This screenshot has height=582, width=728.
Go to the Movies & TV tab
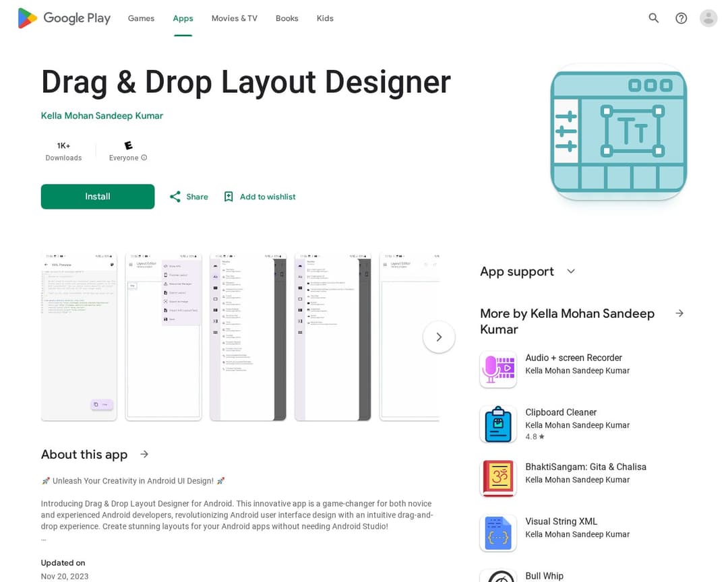[235, 18]
